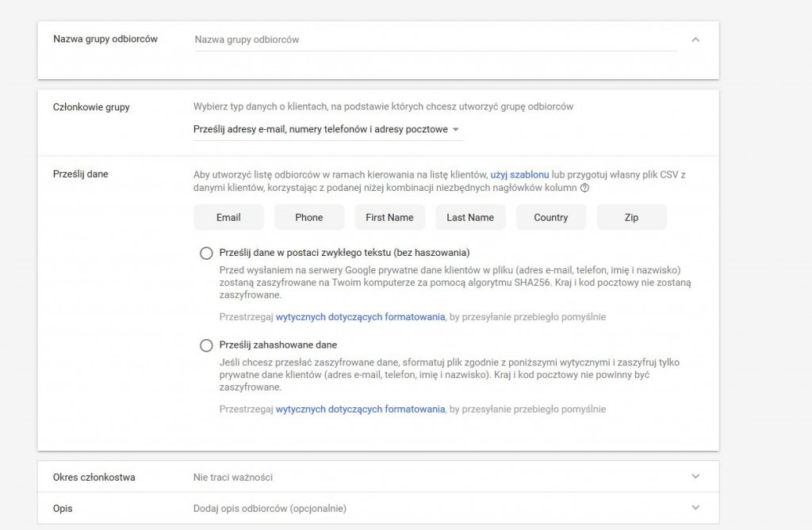Focus the Nazwa grupy odbiorców text field
Screen dimensions: 812x530
coord(435,40)
